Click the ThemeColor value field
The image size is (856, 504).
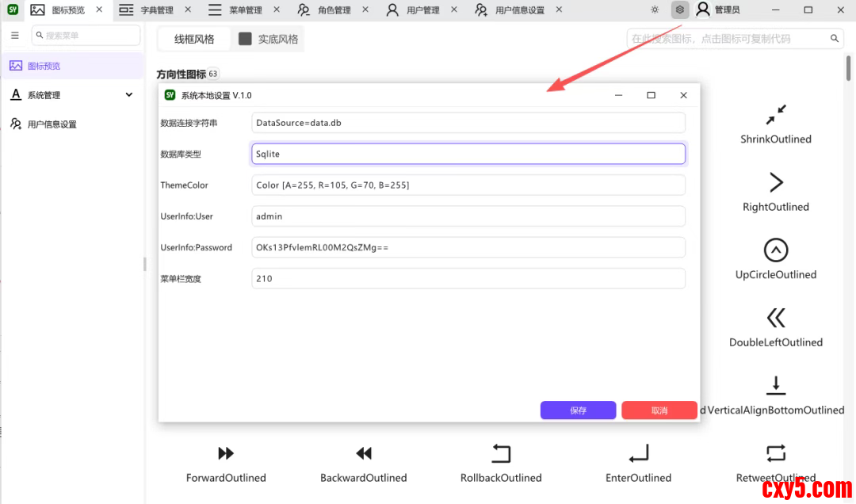pyautogui.click(x=468, y=185)
